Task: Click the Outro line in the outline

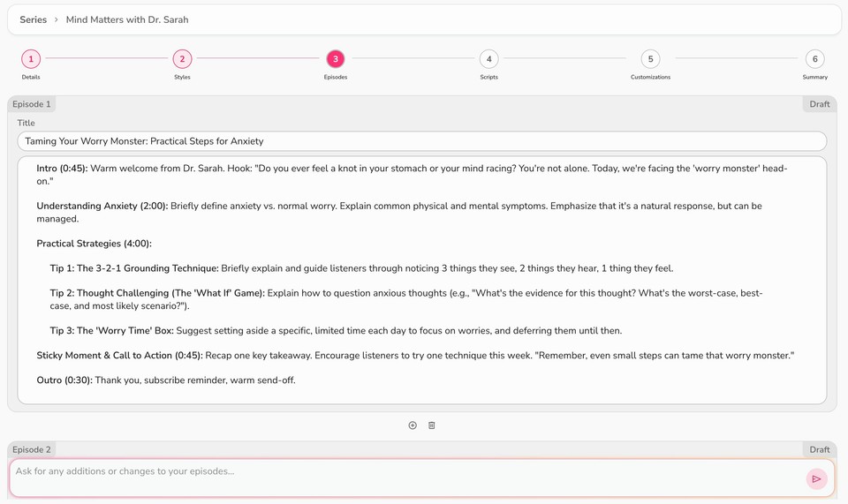Action: (x=166, y=380)
